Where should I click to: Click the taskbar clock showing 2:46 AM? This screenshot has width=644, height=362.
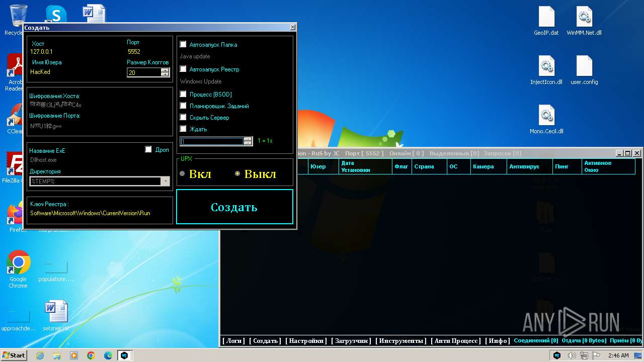(618, 355)
